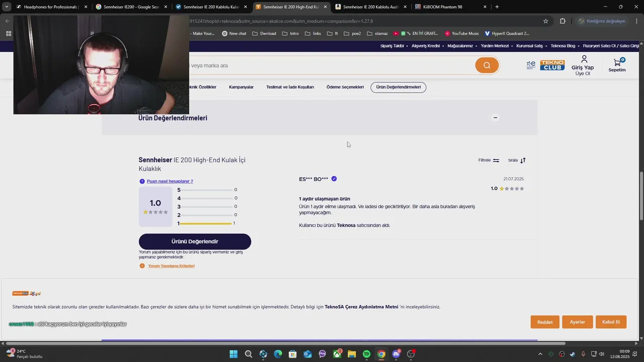Switch to the Headphones for Professionals tab

(50, 7)
